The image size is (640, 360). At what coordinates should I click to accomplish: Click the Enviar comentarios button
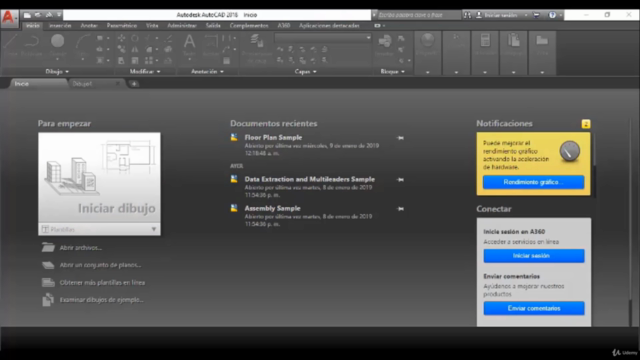(x=534, y=309)
